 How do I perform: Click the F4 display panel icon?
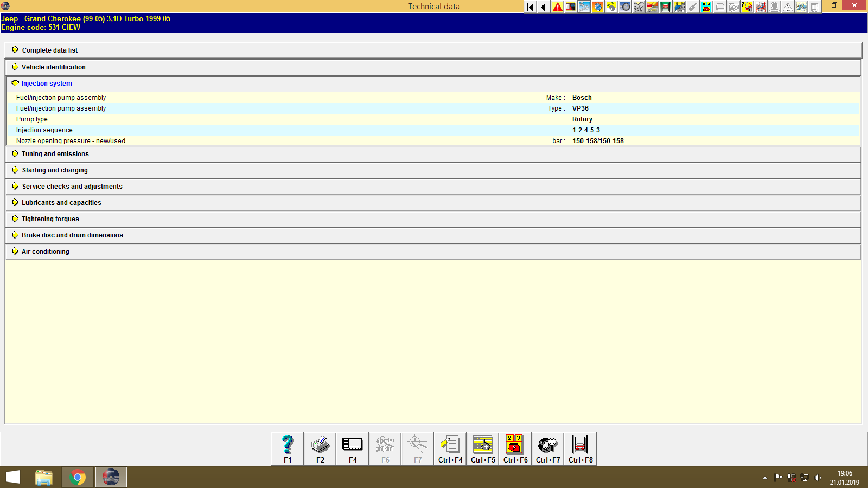(352, 448)
